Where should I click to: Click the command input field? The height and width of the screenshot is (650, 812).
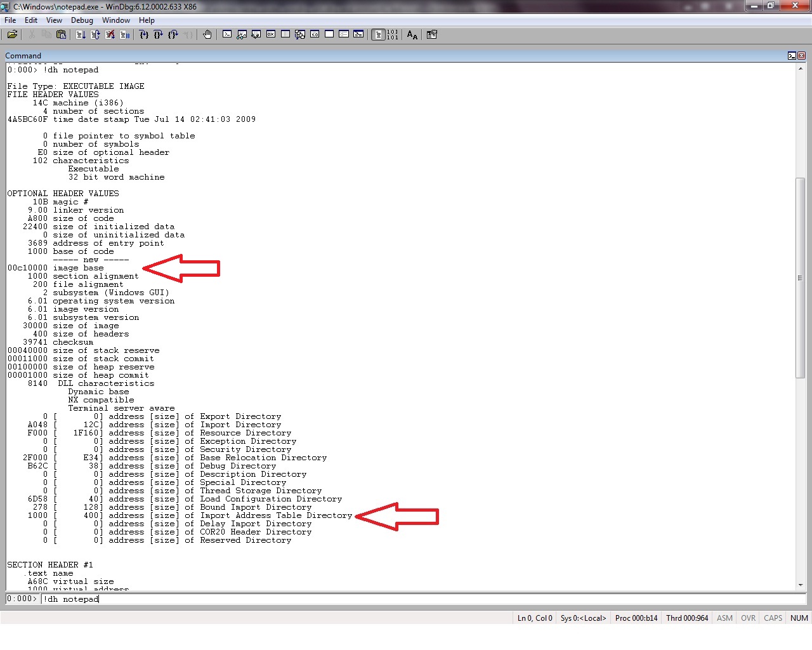pos(419,599)
